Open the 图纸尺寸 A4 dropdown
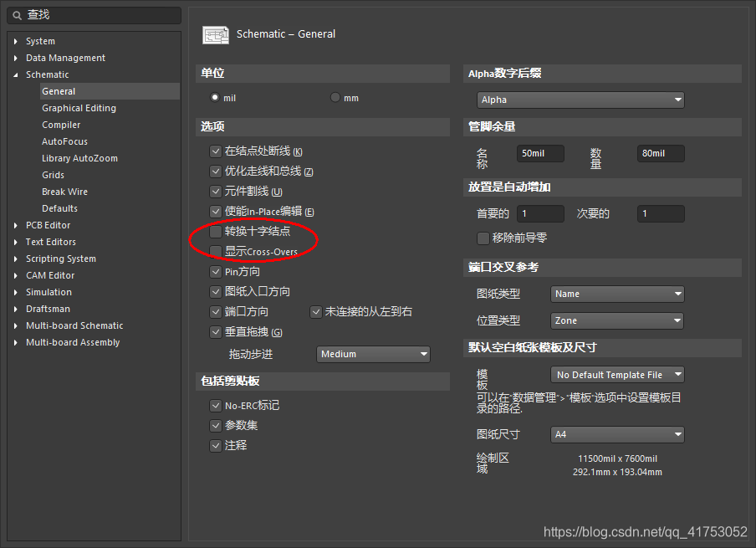This screenshot has width=756, height=548. [616, 434]
